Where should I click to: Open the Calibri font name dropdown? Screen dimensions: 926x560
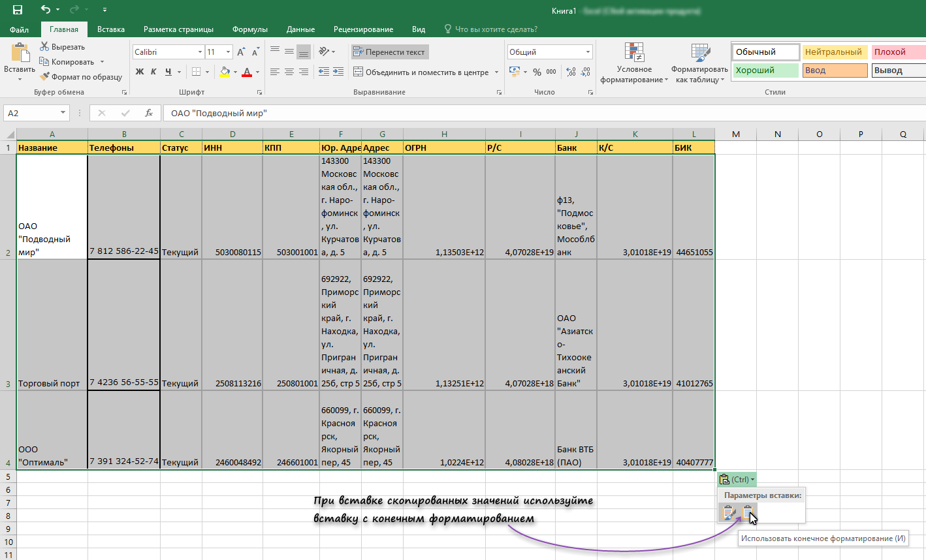(200, 52)
